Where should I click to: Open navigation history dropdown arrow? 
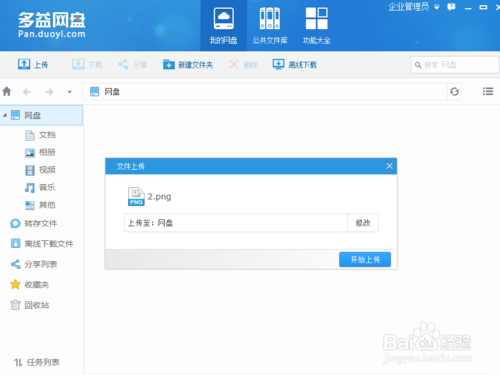click(70, 92)
